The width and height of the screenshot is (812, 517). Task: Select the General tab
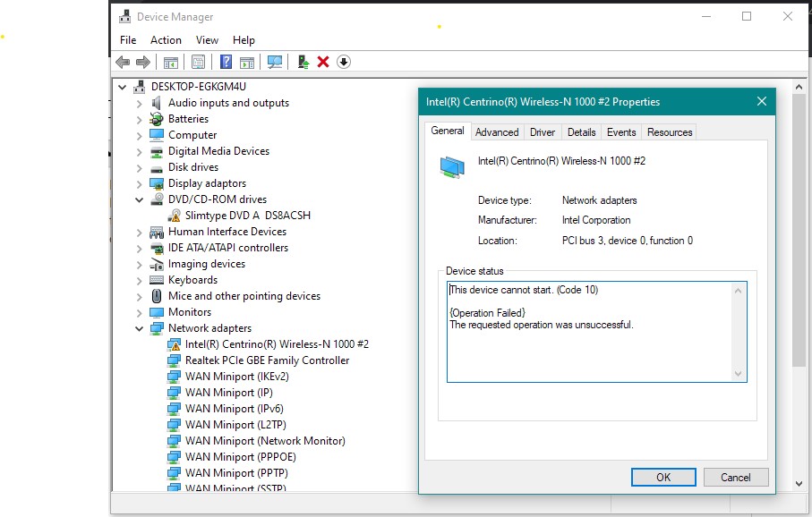click(x=448, y=131)
